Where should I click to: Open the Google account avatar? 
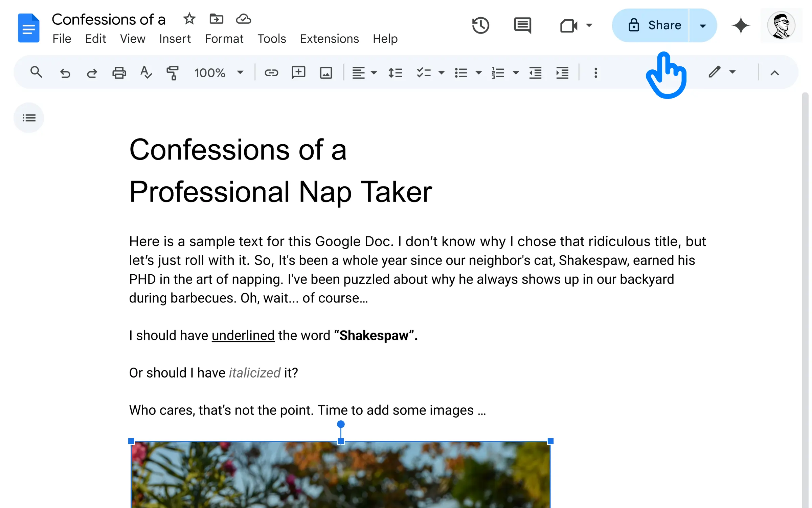[x=781, y=25]
